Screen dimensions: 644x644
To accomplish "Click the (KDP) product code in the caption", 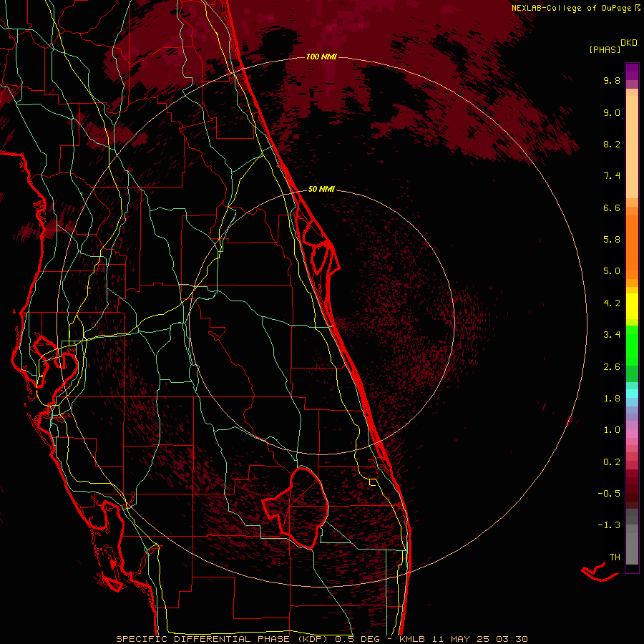I will (313, 639).
